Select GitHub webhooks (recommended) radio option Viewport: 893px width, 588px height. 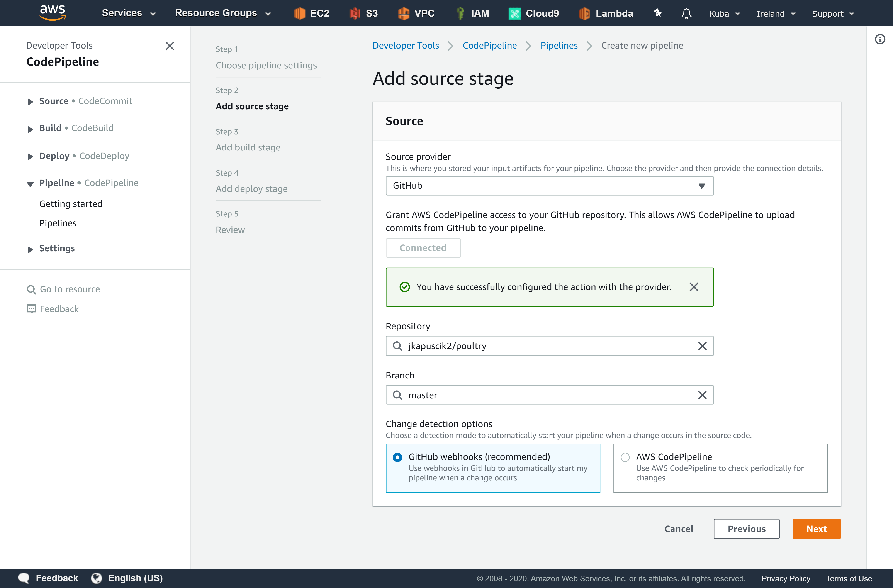pyautogui.click(x=397, y=457)
